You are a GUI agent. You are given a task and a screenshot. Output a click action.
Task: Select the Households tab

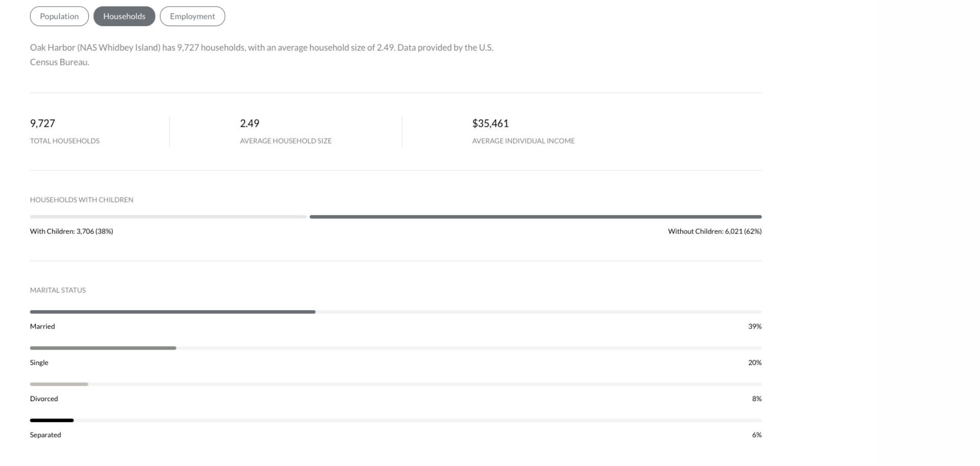[x=124, y=16]
